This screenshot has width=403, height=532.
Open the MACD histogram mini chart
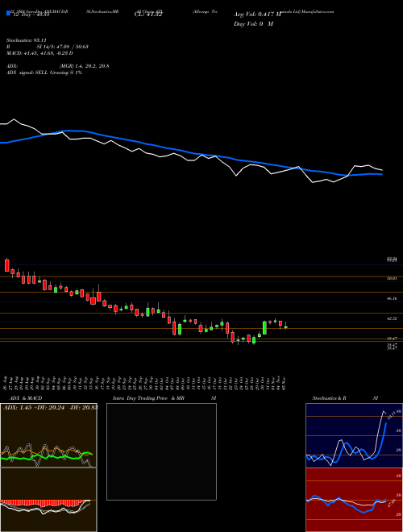click(x=48, y=500)
